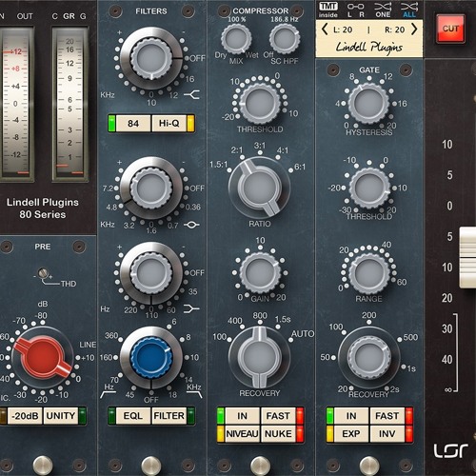Click the high shelf curve icon
This screenshot has width=476, height=476.
(191, 94)
